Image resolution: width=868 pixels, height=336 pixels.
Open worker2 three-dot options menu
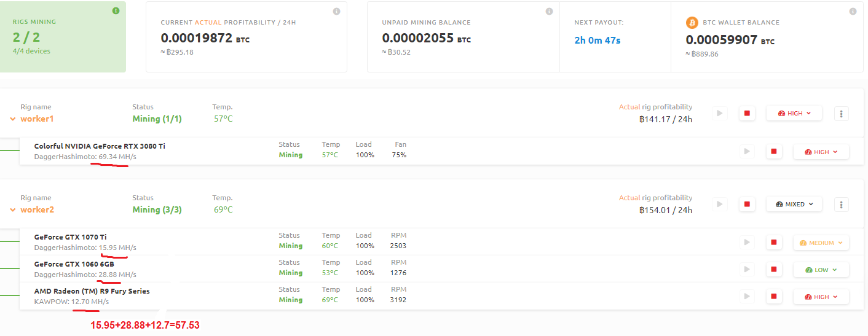click(842, 204)
